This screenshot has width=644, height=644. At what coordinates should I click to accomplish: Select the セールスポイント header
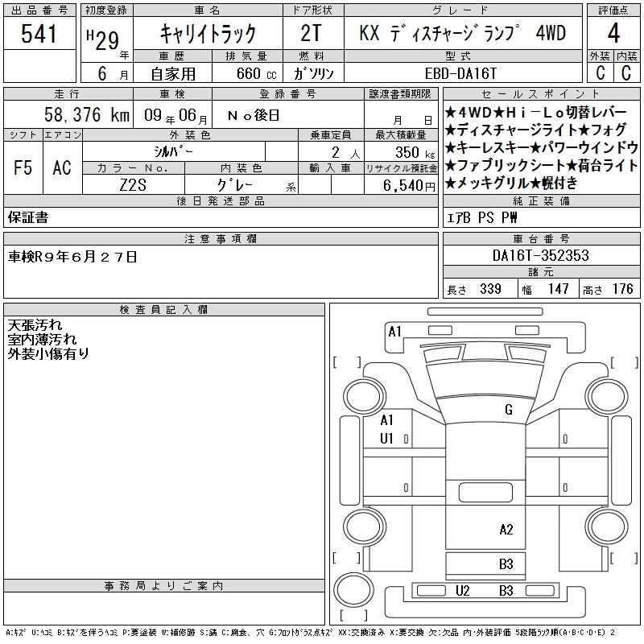541,94
